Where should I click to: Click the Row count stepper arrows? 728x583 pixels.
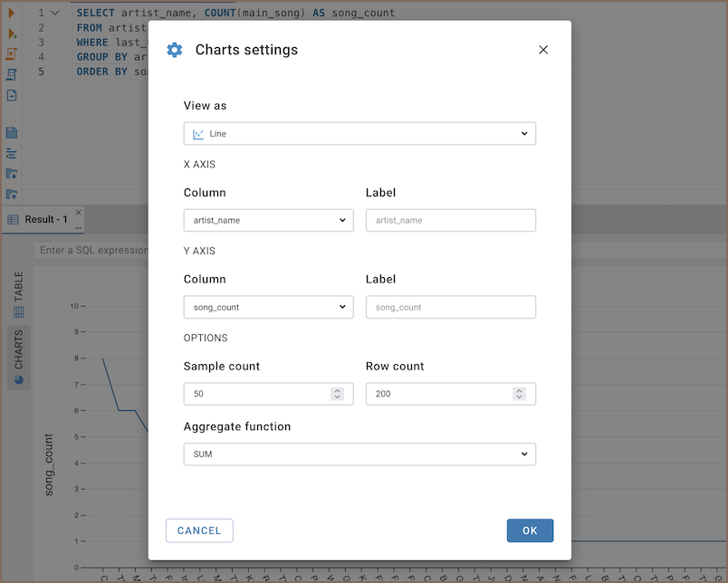(x=519, y=394)
